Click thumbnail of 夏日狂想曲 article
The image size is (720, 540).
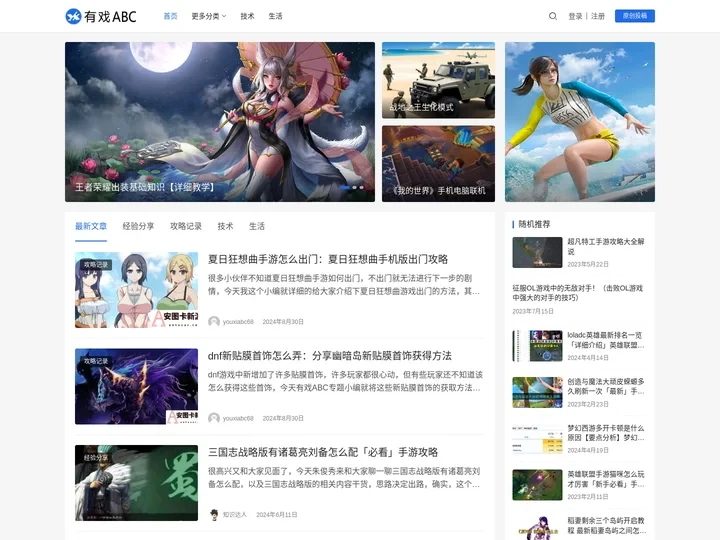click(136, 290)
